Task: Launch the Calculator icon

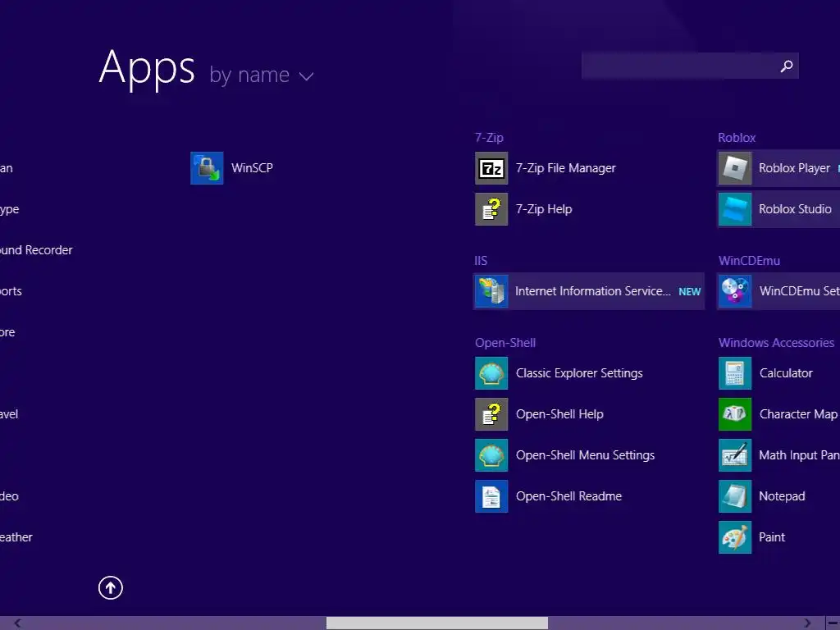Action: (x=734, y=373)
